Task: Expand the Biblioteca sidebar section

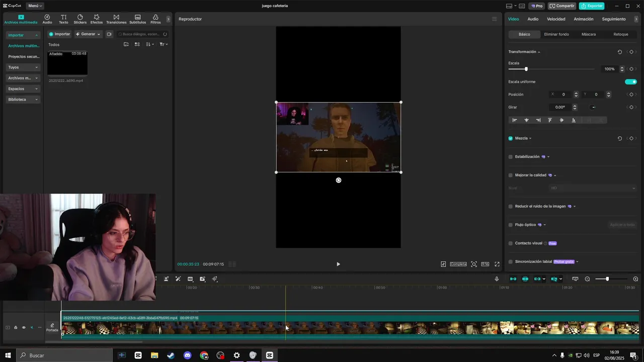Action: click(x=23, y=100)
